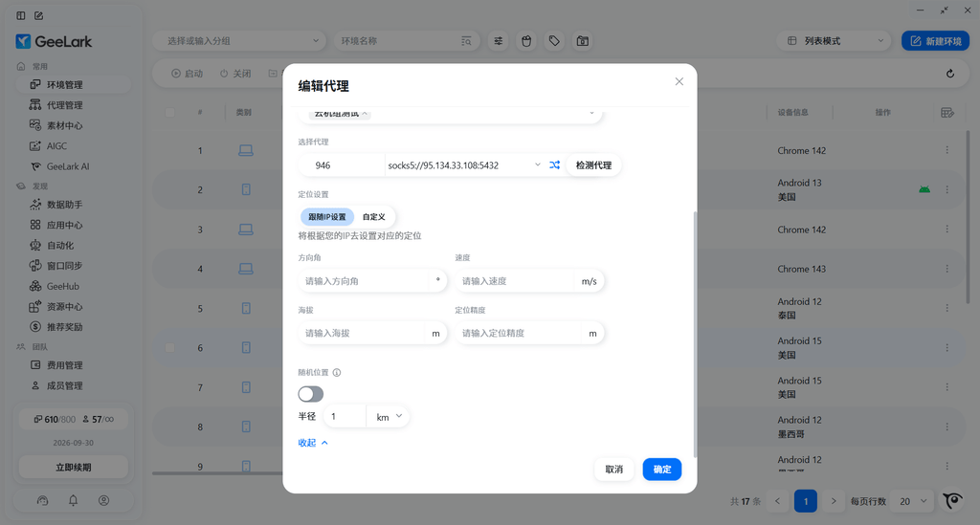Click the filter sliders icon
The height and width of the screenshot is (525, 980).
498,40
